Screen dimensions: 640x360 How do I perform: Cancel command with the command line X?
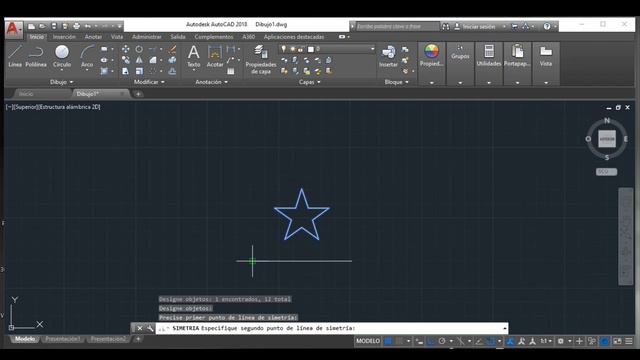[140, 328]
